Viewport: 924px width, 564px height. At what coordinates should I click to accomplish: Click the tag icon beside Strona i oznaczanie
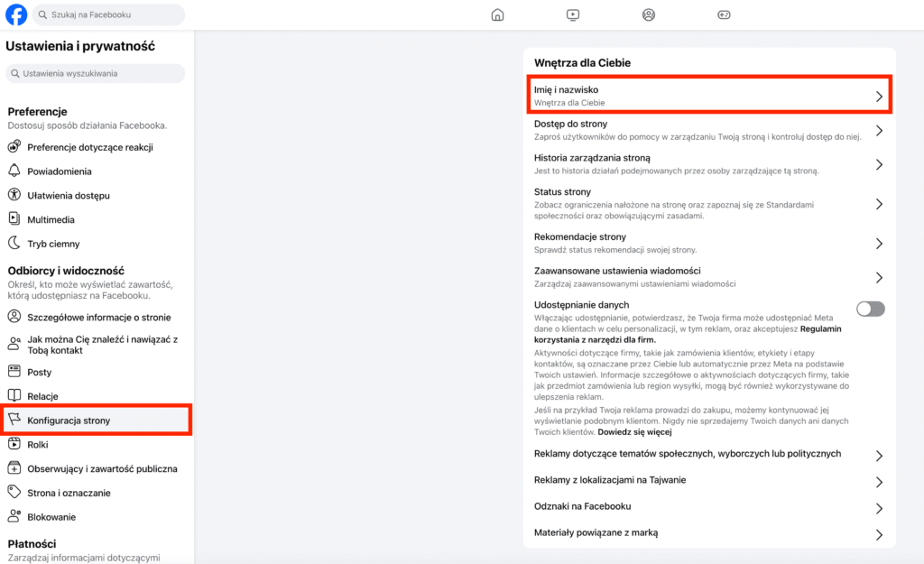pyautogui.click(x=14, y=492)
